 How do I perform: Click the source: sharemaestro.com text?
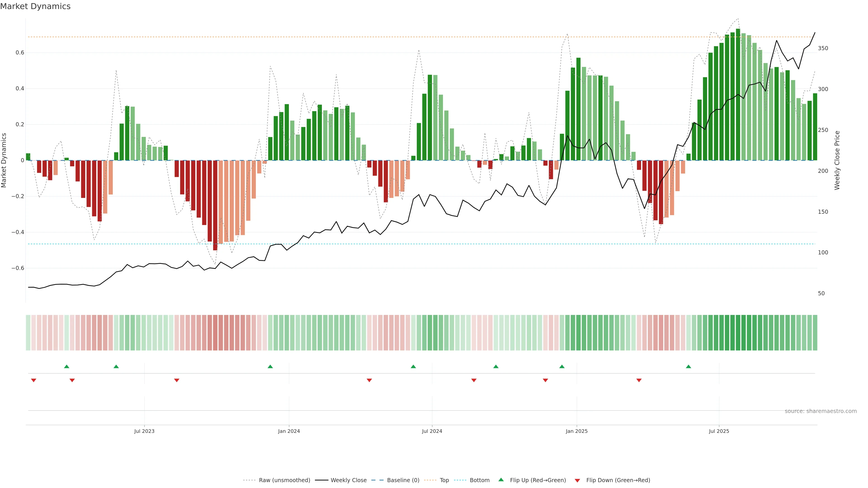click(x=821, y=411)
